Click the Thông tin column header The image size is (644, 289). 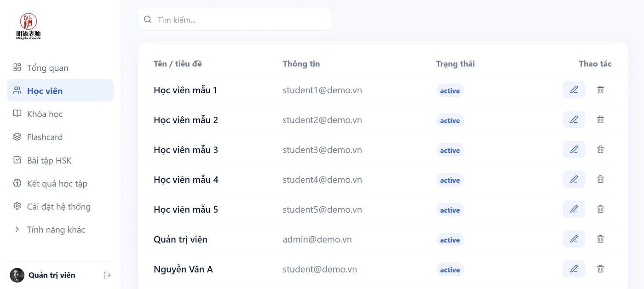pyautogui.click(x=301, y=63)
